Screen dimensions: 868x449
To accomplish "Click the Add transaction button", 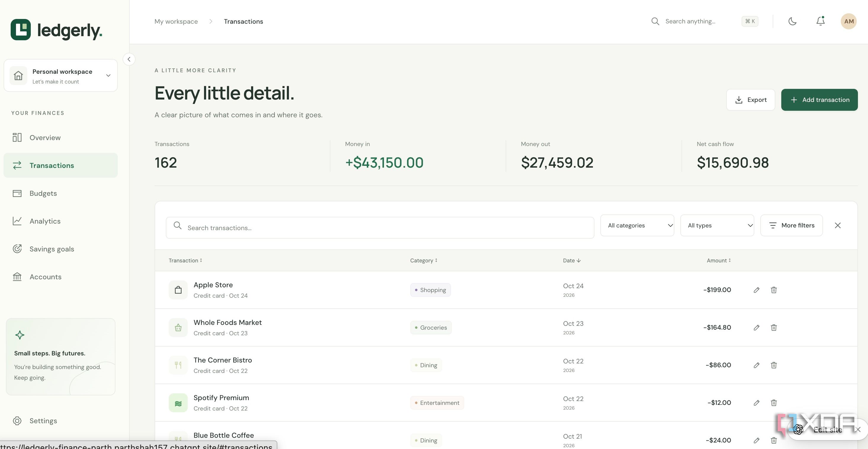I will (x=819, y=100).
